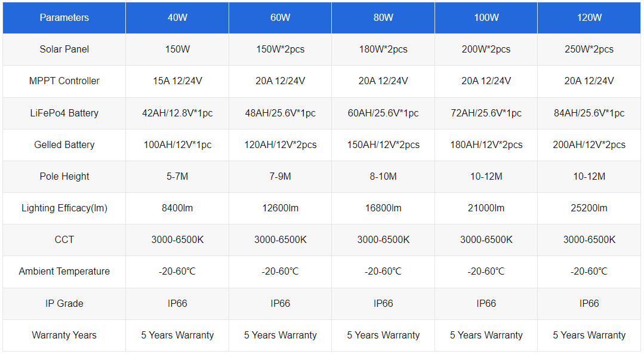This screenshot has height=354, width=644.
Task: Click the LiFePo4 Battery row label
Action: pyautogui.click(x=64, y=113)
